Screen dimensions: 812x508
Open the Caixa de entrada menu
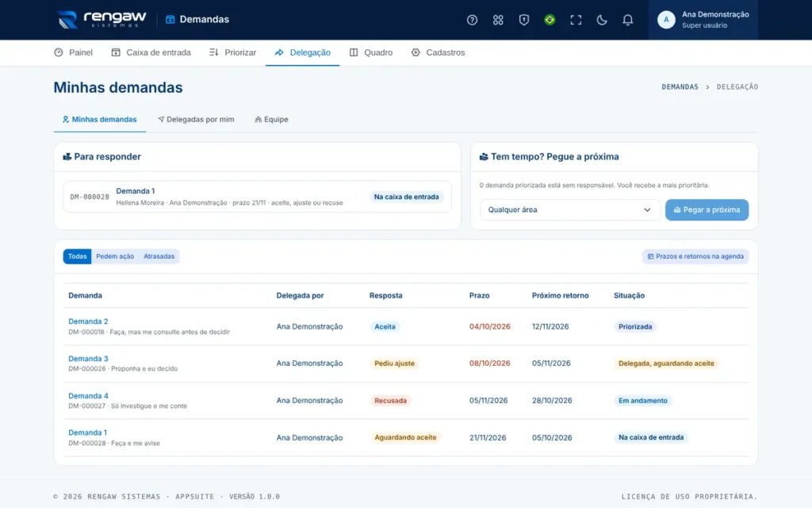click(x=151, y=52)
